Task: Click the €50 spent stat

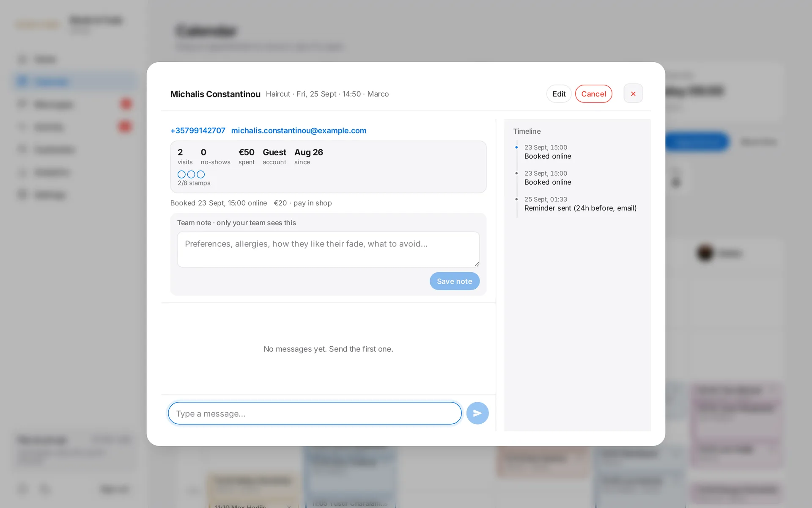Action: click(247, 157)
